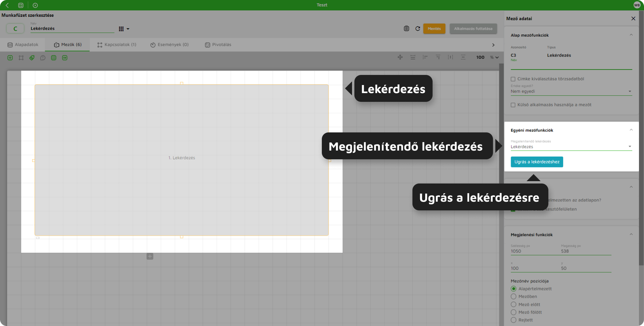
Task: Switch to the Pivotálás tab
Action: [218, 45]
